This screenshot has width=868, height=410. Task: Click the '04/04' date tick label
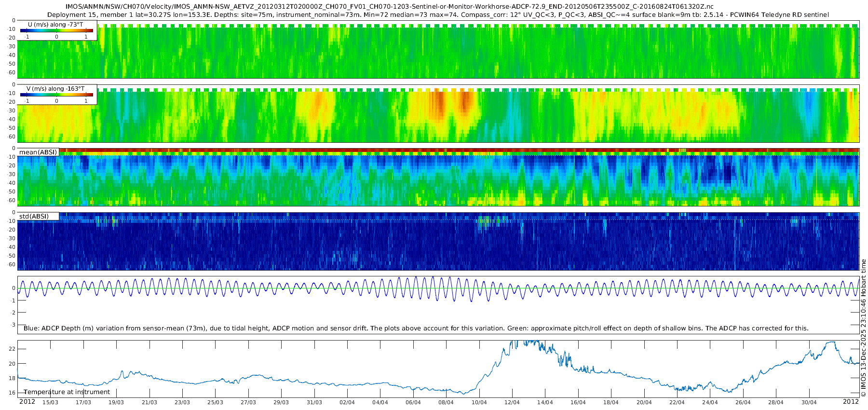tap(380, 402)
